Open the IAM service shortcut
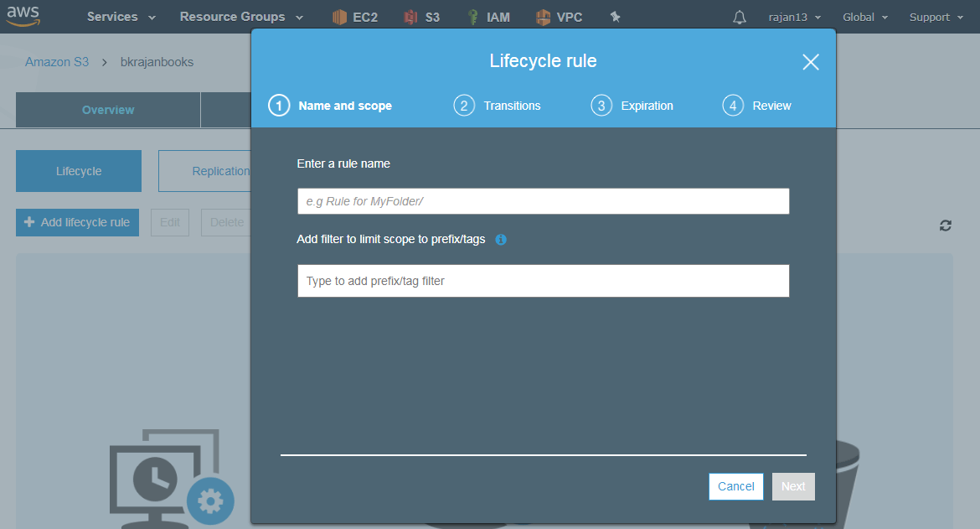980x529 pixels. [488, 17]
